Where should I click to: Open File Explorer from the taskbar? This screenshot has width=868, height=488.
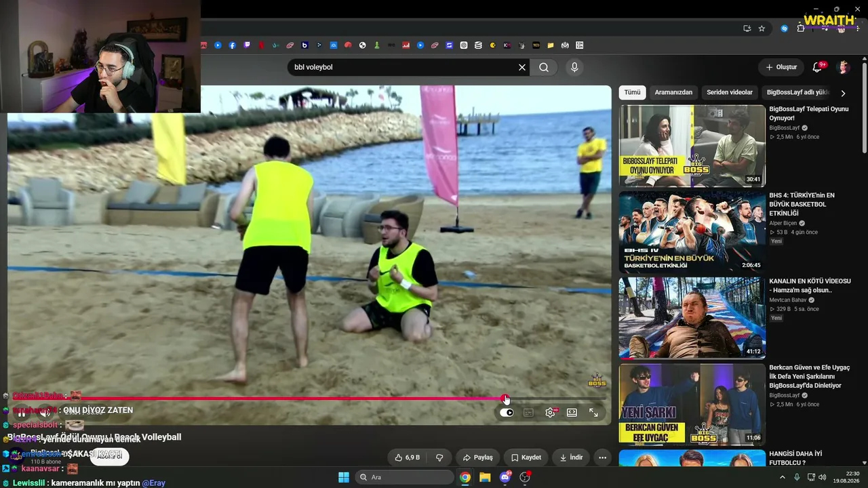pyautogui.click(x=485, y=477)
